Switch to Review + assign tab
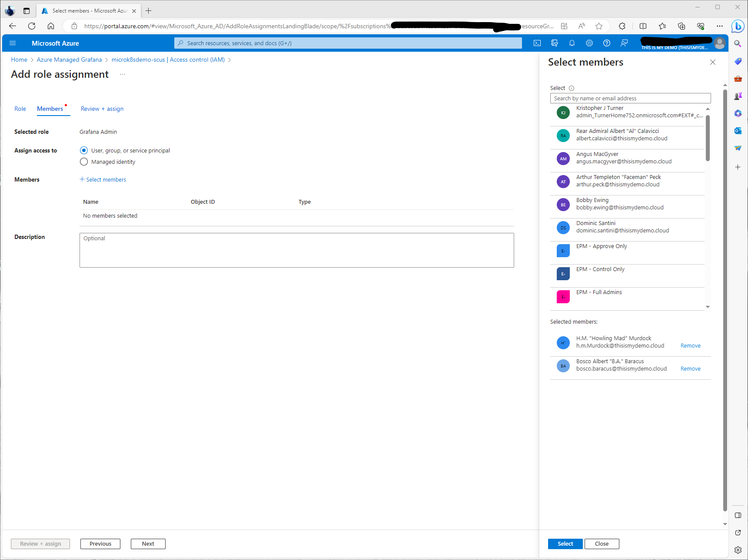 (102, 109)
